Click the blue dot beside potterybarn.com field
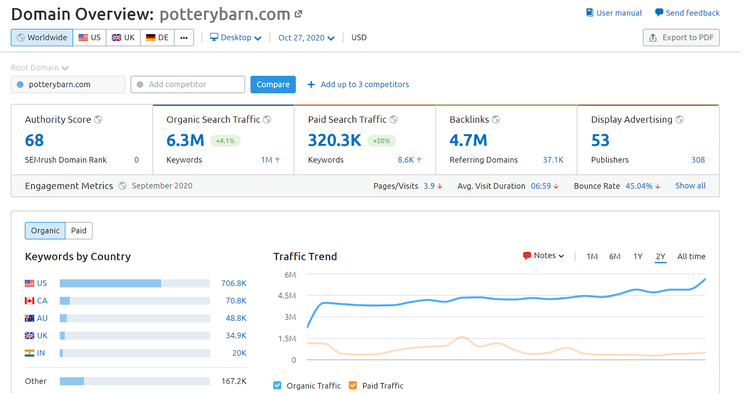The image size is (750, 393). tap(20, 85)
